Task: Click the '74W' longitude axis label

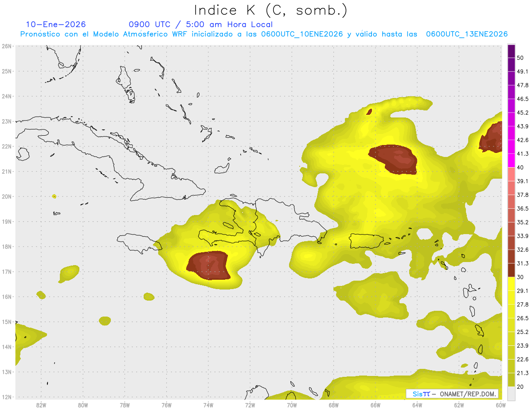Action: point(208,405)
